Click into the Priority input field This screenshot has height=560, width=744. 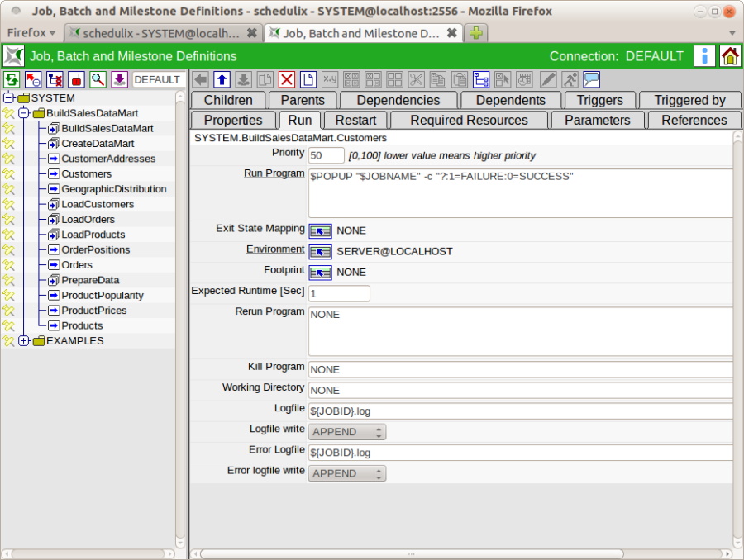click(326, 155)
